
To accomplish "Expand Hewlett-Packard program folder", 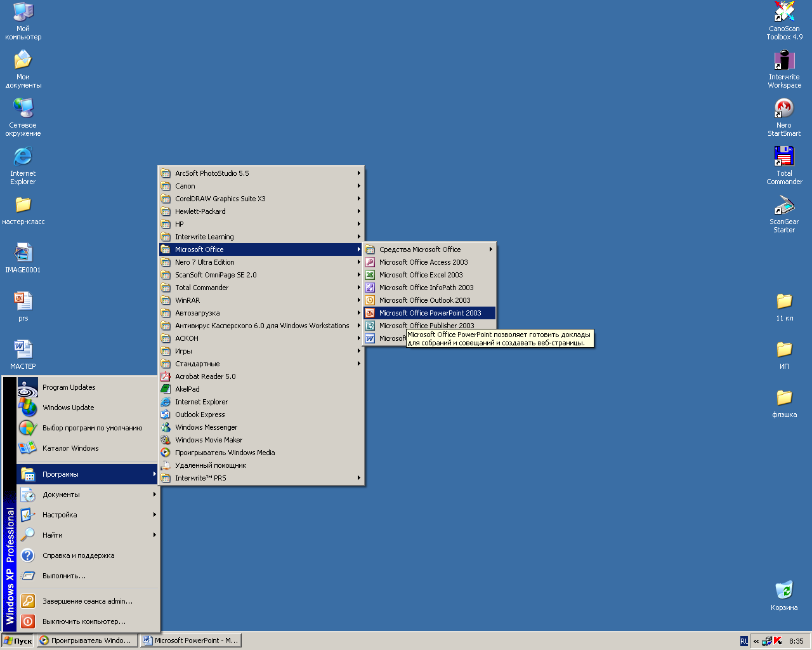I will point(261,211).
